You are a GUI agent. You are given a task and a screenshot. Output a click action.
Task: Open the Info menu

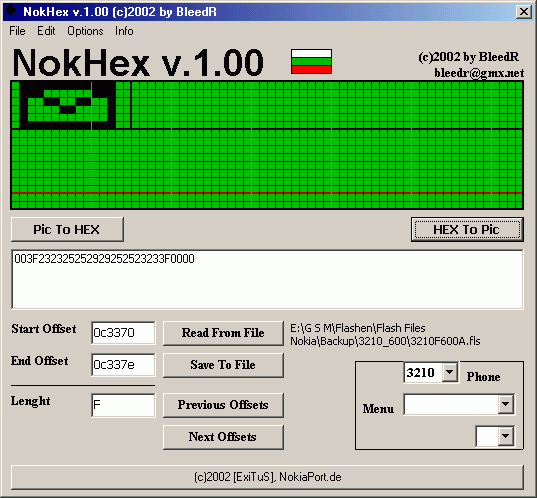124,31
